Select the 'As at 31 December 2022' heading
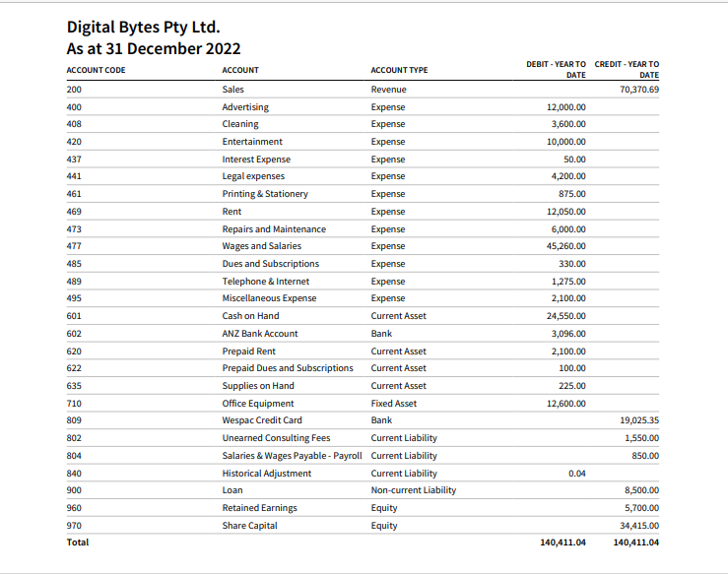 154,48
